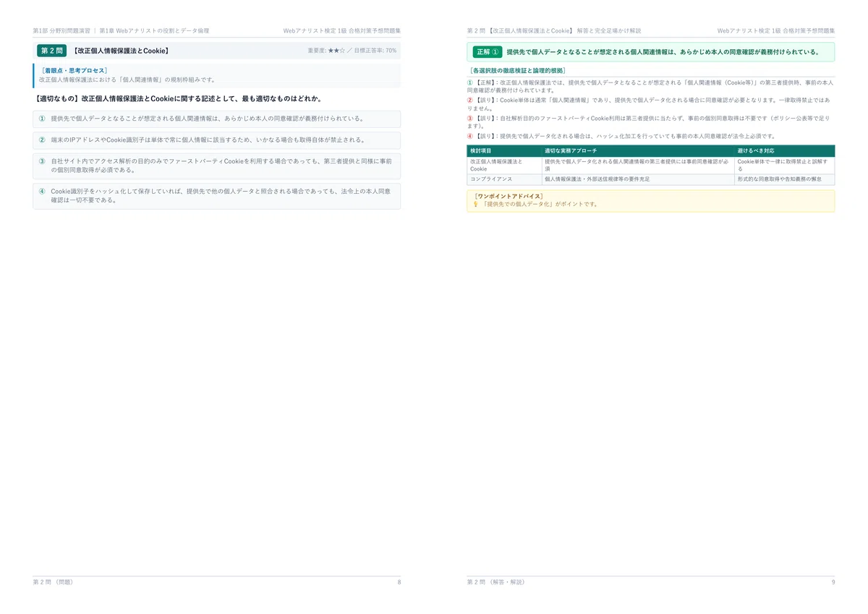Click the 目標正答率: 70% text
Screen dimensions: 868x614
(375, 51)
